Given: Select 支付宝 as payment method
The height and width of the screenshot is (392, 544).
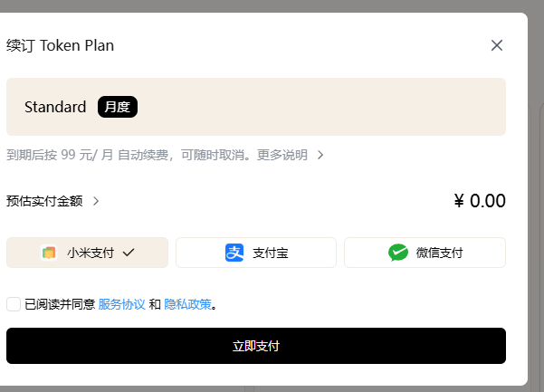Looking at the screenshot, I should (x=256, y=253).
